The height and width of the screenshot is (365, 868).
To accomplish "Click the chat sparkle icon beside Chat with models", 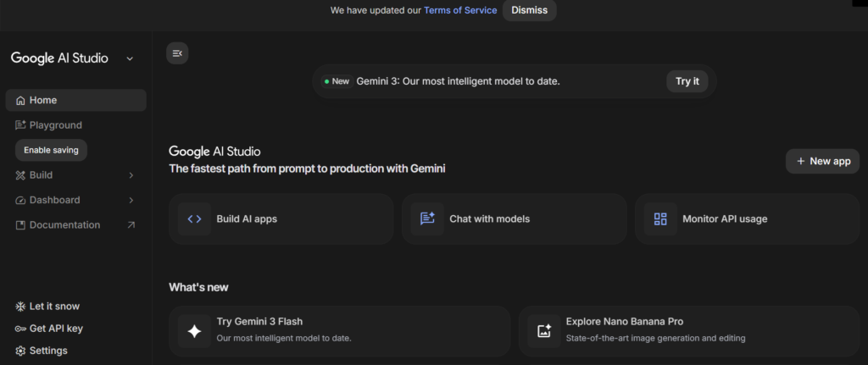I will coord(427,218).
